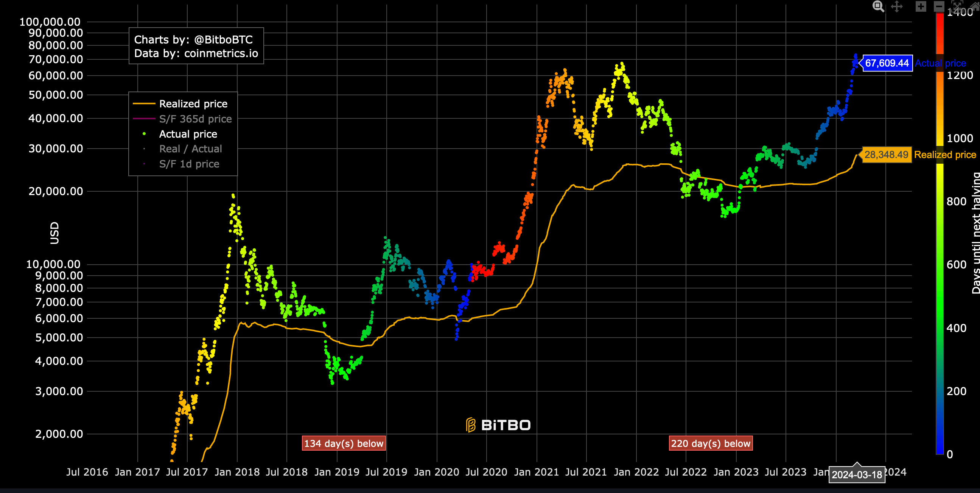Viewport: 980px width, 493px height.
Task: Click the 28,348.49 realized price label
Action: [x=886, y=155]
